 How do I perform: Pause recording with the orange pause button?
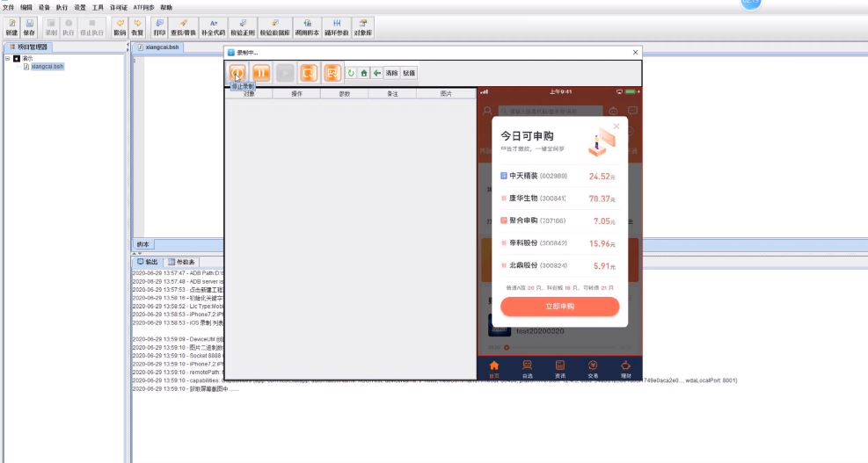pyautogui.click(x=261, y=72)
